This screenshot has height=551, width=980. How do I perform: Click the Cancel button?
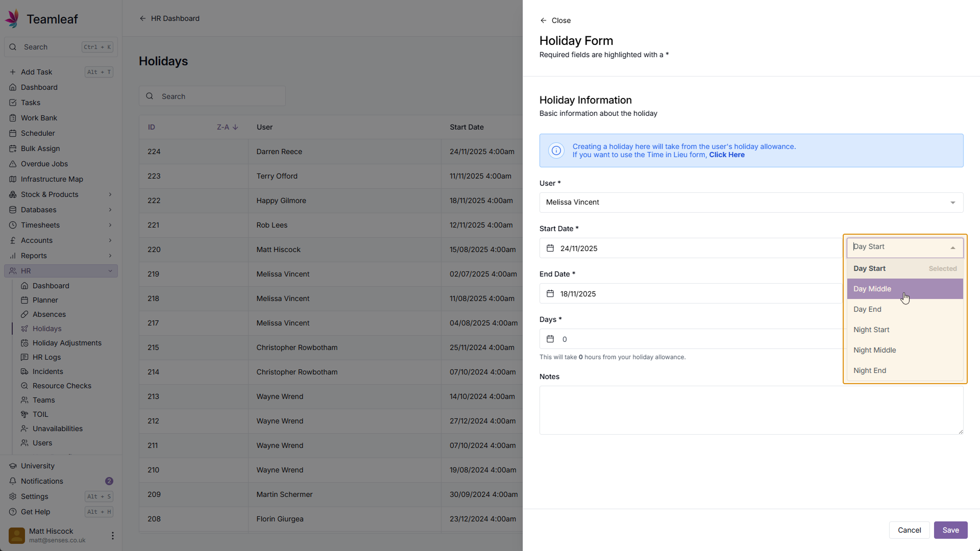(909, 530)
